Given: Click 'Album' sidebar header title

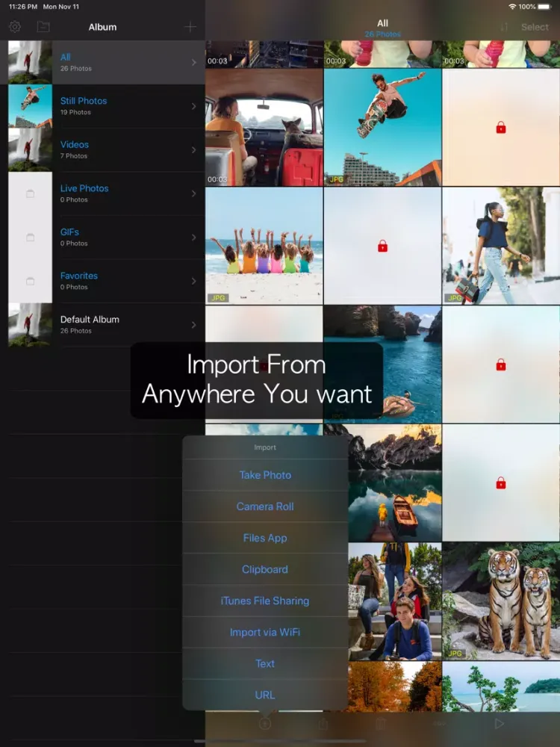Looking at the screenshot, I should [102, 27].
